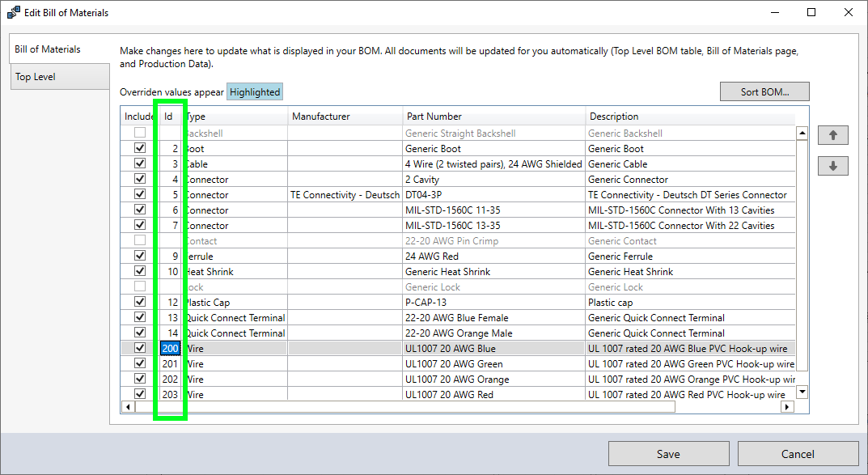Uncheck Include for MIL-STD-1560C 11-35 row
Screen dimensions: 868x475
(x=140, y=210)
